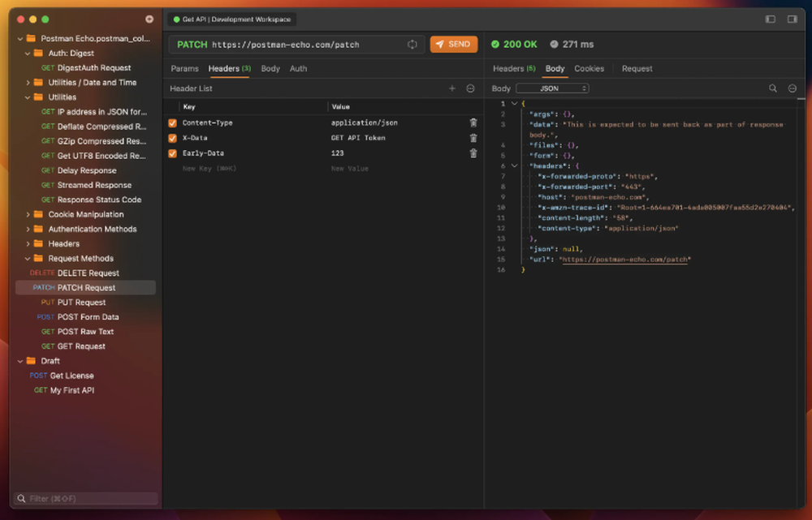The image size is (812, 520).
Task: Click the add new collection plus icon in sidebar
Action: pos(149,19)
